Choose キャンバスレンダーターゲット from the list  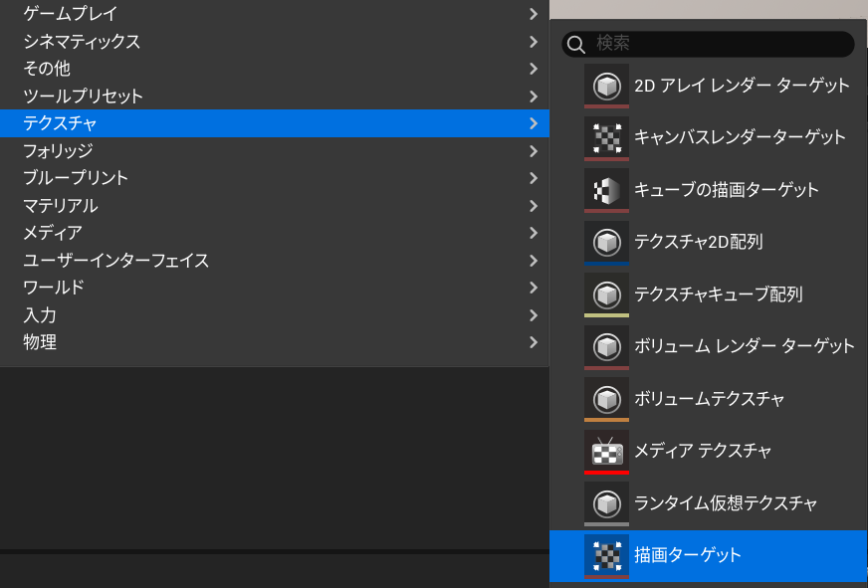pos(709,138)
